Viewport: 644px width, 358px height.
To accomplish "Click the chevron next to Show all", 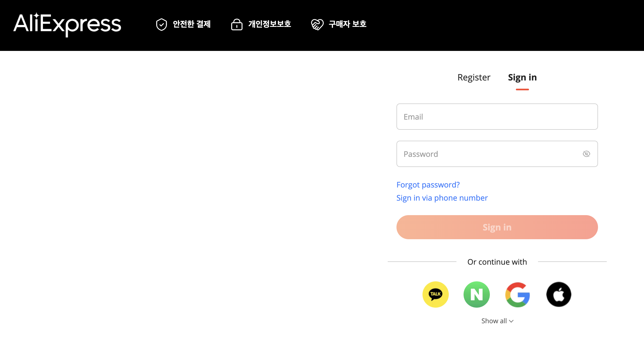I will (x=511, y=321).
